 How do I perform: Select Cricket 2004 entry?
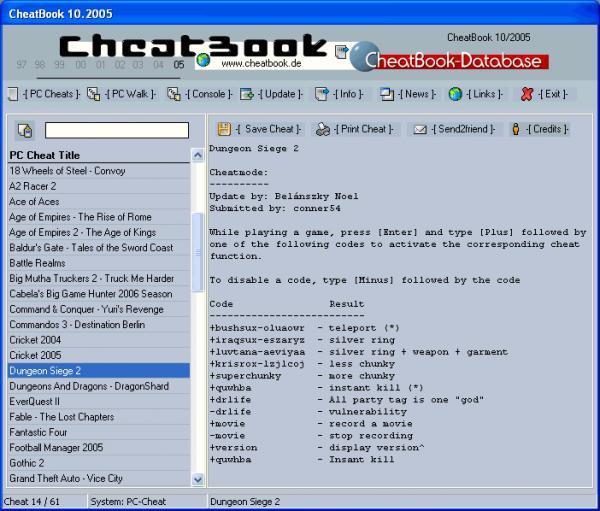99,340
